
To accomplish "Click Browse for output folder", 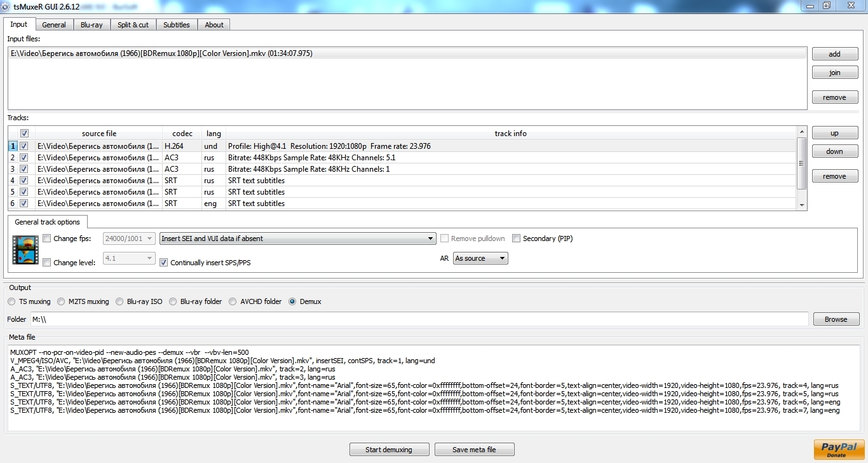I will click(x=836, y=319).
